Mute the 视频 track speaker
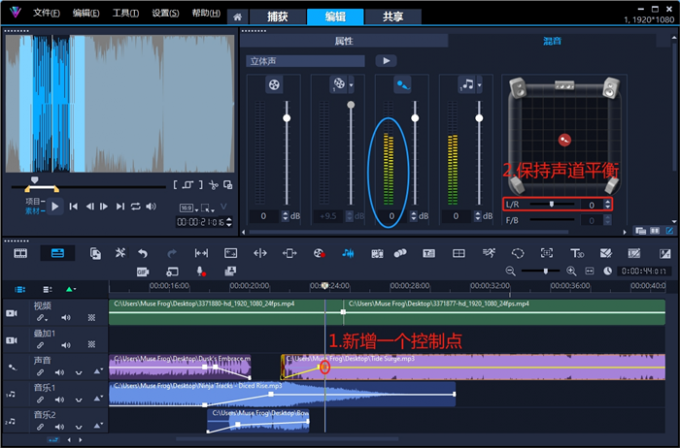 pos(68,317)
